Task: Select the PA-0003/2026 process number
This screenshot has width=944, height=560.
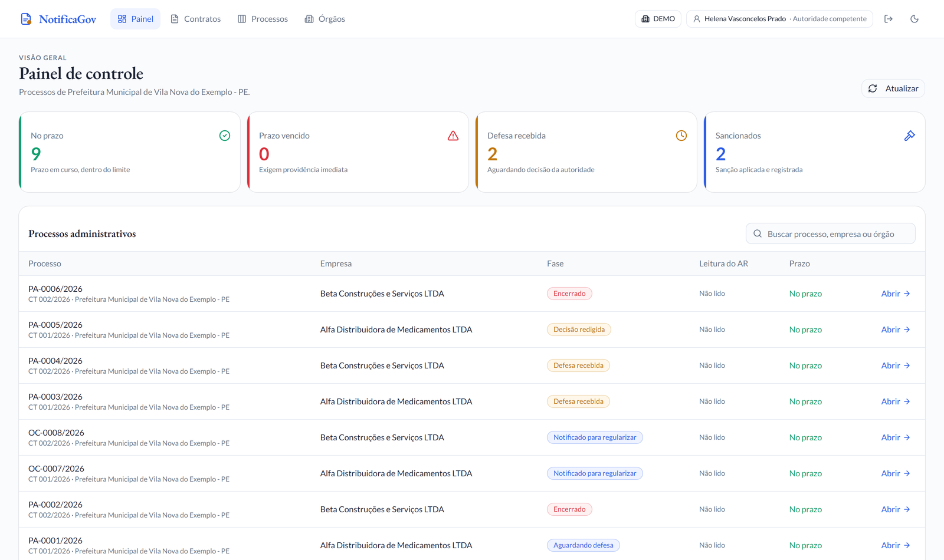Action: pos(55,397)
